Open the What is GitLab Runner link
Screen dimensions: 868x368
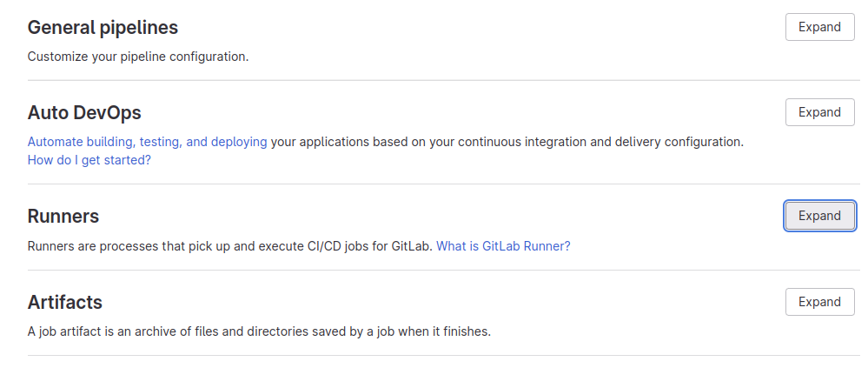coord(503,246)
